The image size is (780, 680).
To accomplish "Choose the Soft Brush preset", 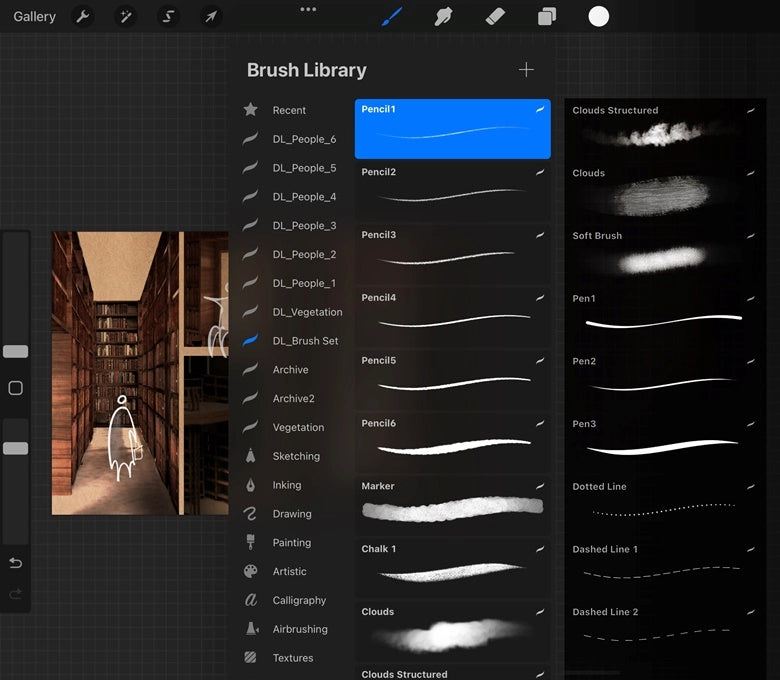I will (662, 253).
